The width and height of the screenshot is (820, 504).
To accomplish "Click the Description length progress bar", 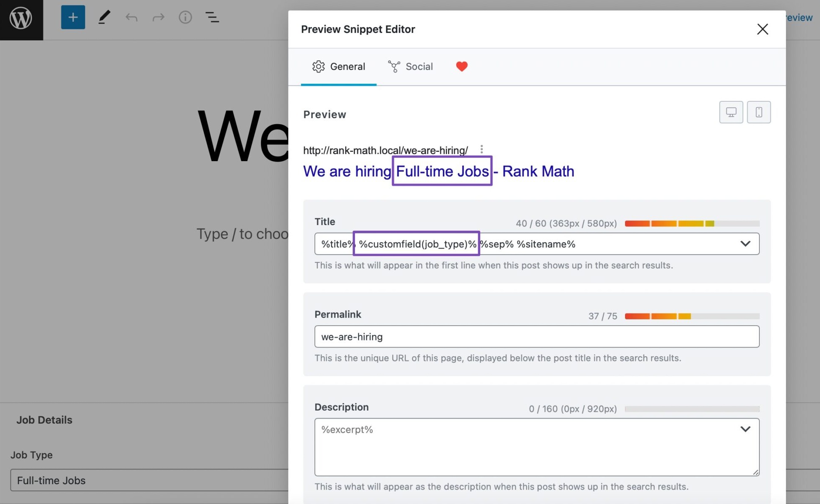I will (692, 409).
